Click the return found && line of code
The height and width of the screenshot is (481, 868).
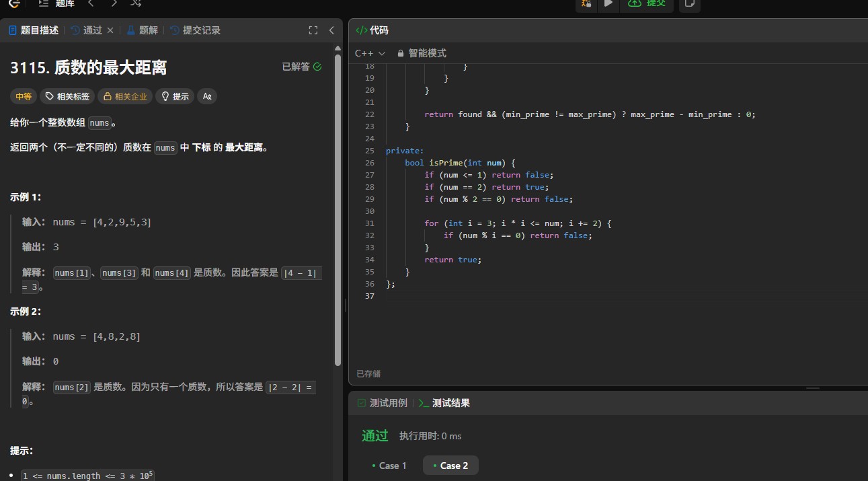(x=590, y=114)
